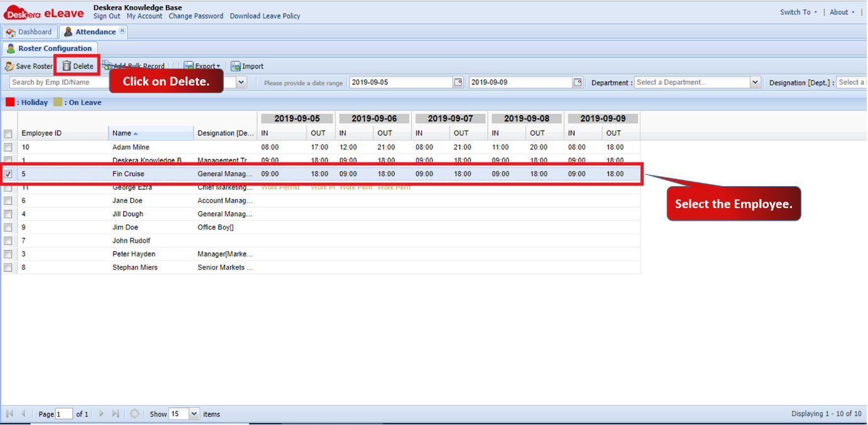
Task: Open the Switch To dropdown
Action: pos(799,12)
